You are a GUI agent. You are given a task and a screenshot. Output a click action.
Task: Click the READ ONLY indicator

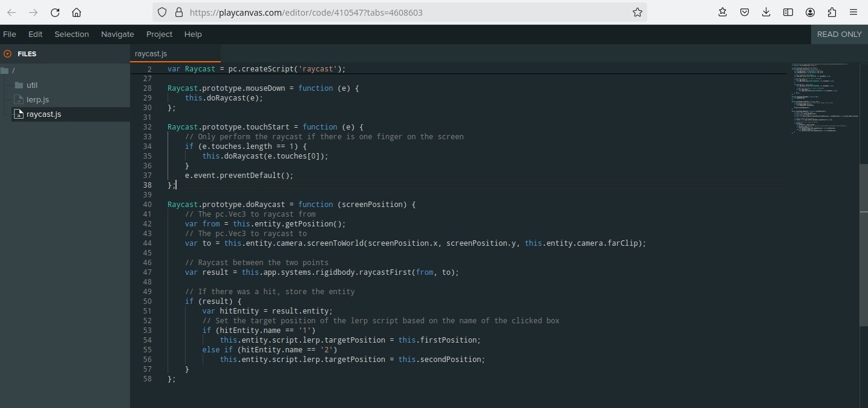(x=840, y=34)
